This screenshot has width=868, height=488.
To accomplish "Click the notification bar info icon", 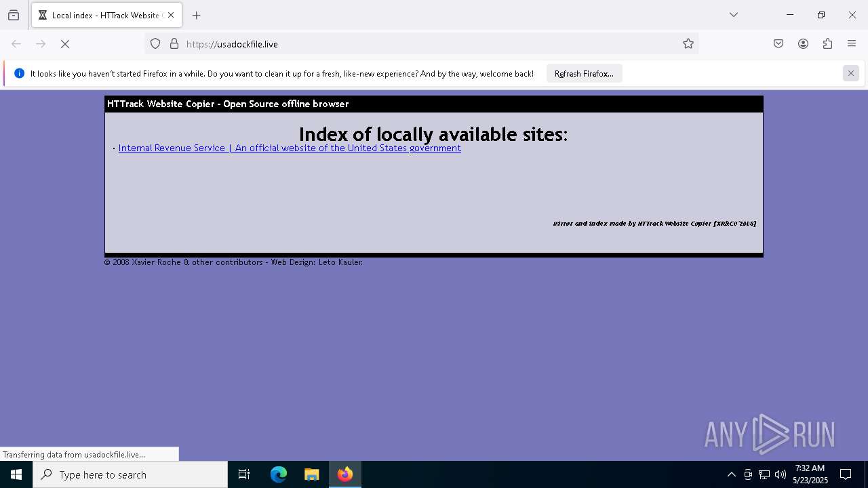I will click(19, 73).
